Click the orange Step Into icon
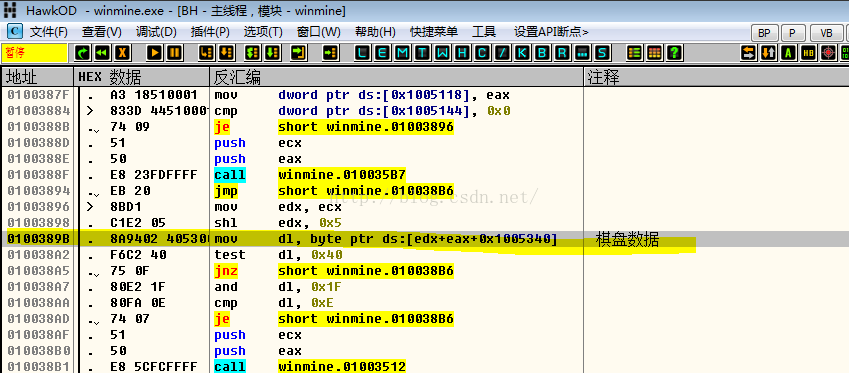Viewport: 849px width, 373px height. coord(206,53)
